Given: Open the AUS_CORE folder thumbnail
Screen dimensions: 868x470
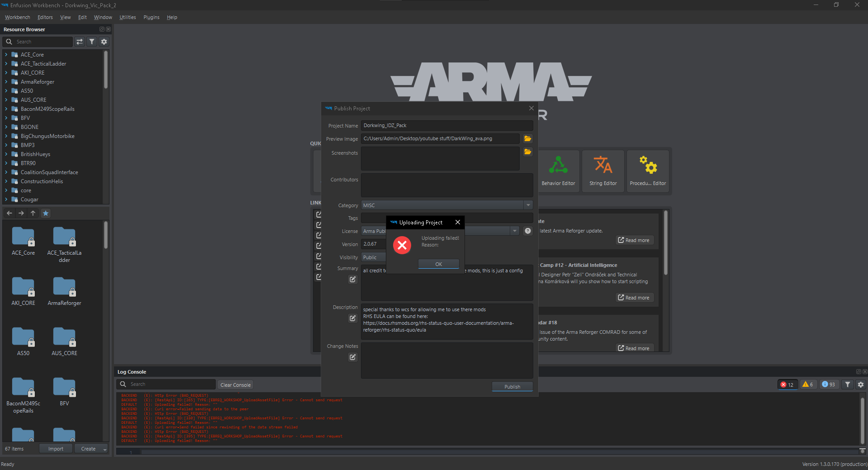Looking at the screenshot, I should pos(64,342).
